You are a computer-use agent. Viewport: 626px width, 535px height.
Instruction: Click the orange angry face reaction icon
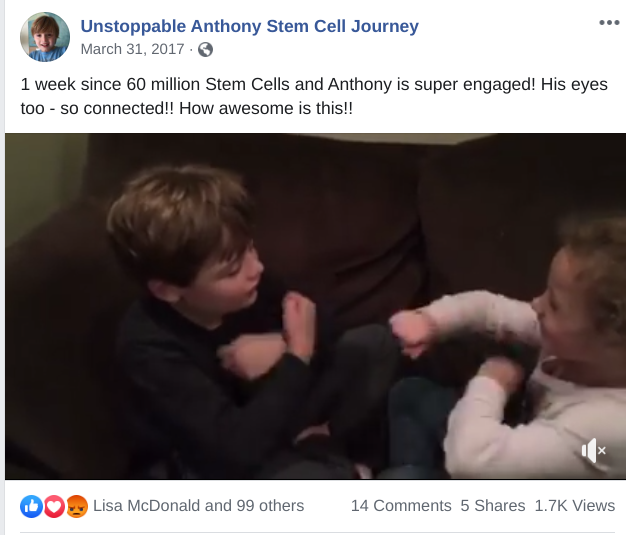(76, 506)
